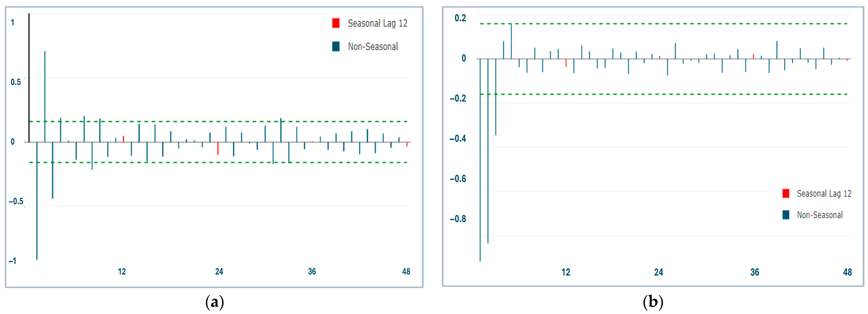Click red Seasonal Lag 12 swatch in chart (b)
Image resolution: width=868 pixels, height=314 pixels.
point(786,193)
